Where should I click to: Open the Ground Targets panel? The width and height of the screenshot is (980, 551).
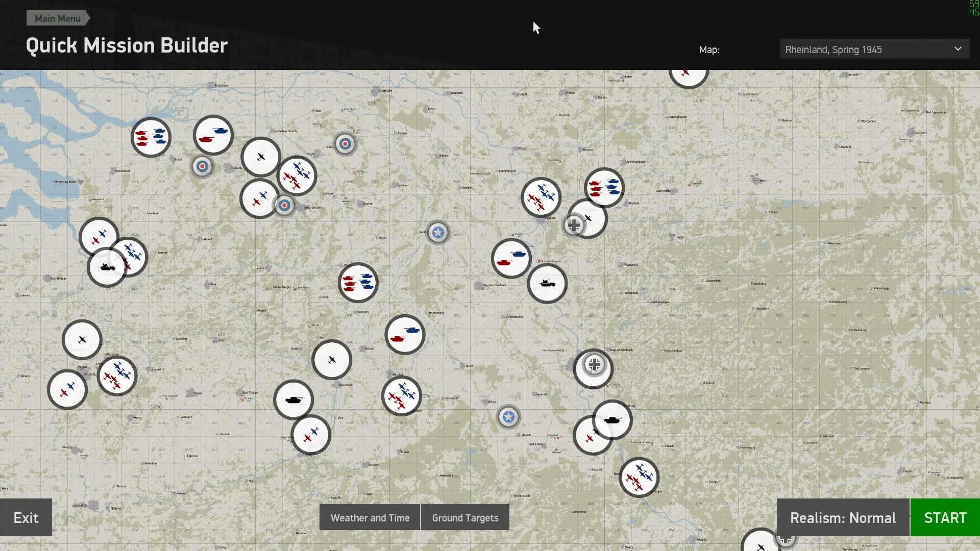(x=465, y=518)
